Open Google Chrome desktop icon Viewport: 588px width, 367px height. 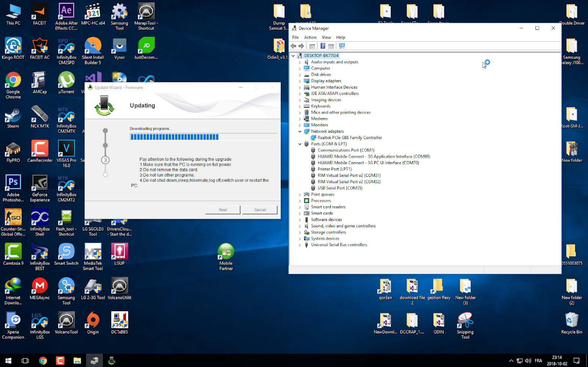coord(13,86)
